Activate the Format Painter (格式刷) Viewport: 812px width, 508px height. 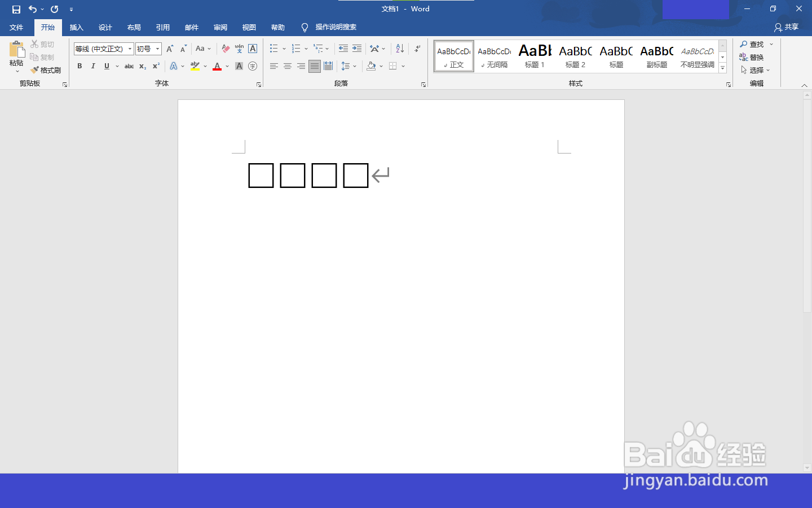click(x=46, y=70)
